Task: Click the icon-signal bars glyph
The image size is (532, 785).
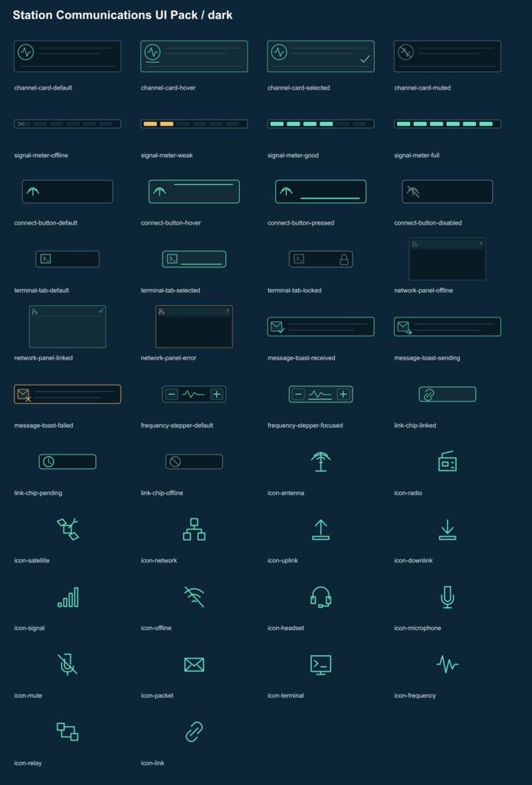Action: [x=67, y=596]
